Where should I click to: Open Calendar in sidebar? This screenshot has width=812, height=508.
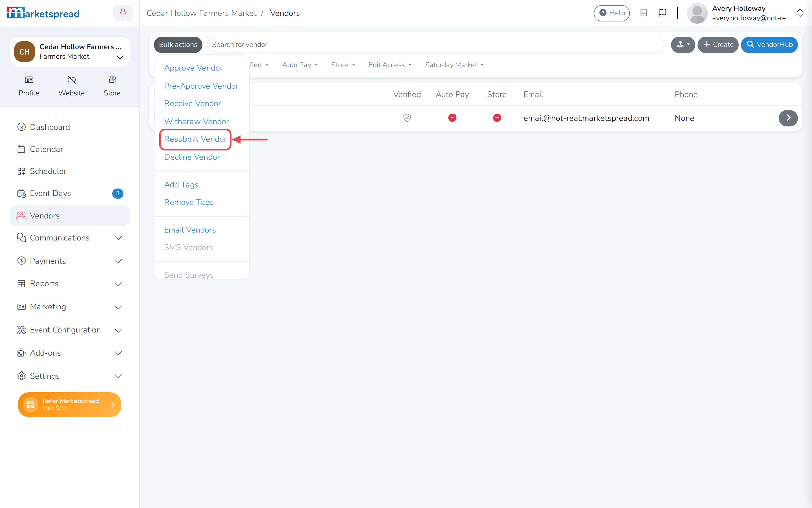coord(69,149)
